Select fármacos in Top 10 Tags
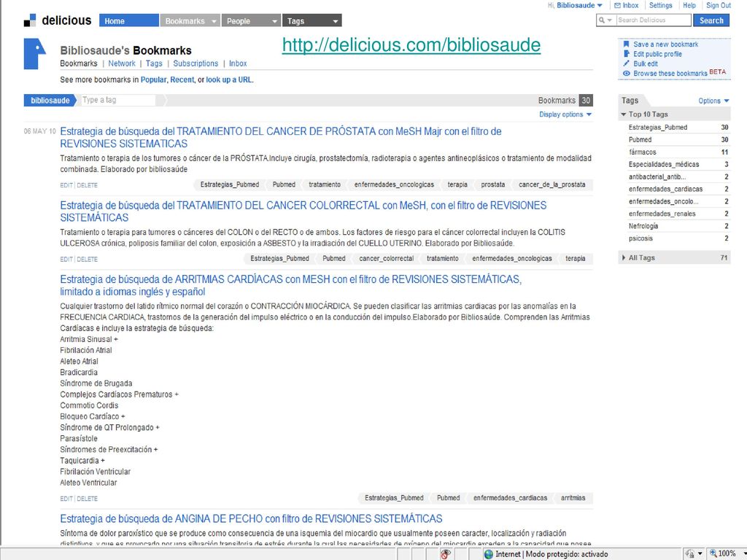This screenshot has height=560, width=747. (x=642, y=152)
